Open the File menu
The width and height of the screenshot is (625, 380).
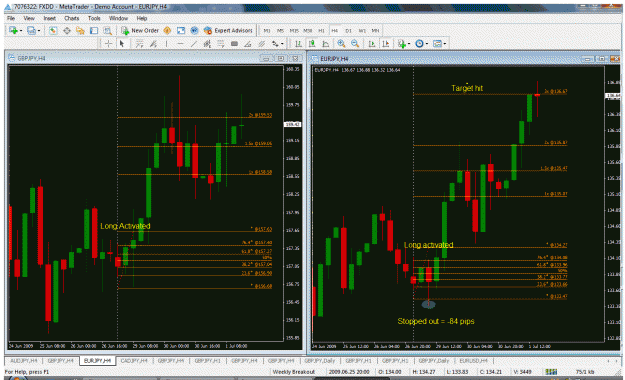11,18
